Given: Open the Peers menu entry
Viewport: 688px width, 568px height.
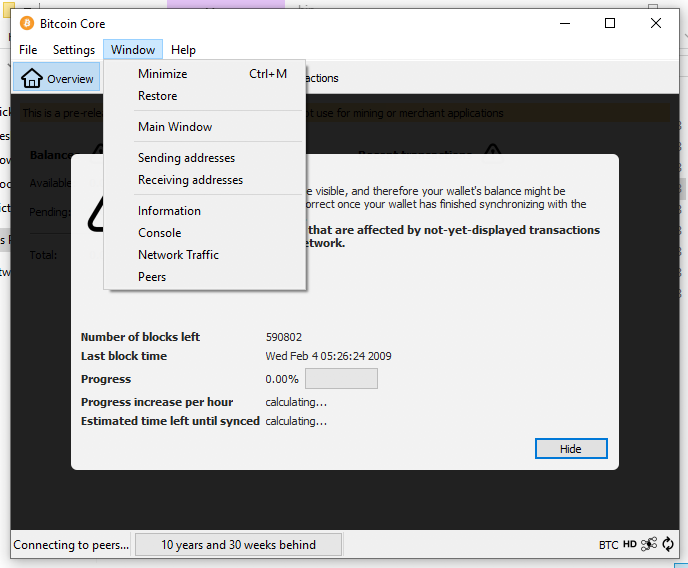Looking at the screenshot, I should click(205, 277).
